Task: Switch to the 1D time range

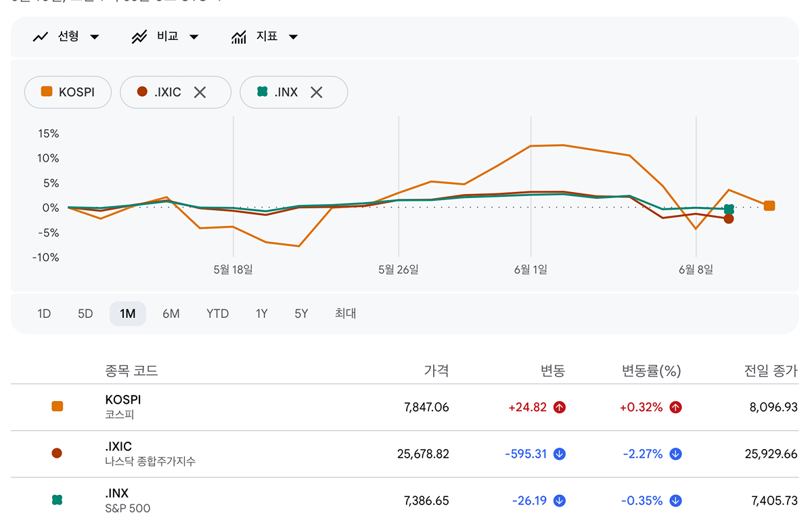Action: [44, 314]
